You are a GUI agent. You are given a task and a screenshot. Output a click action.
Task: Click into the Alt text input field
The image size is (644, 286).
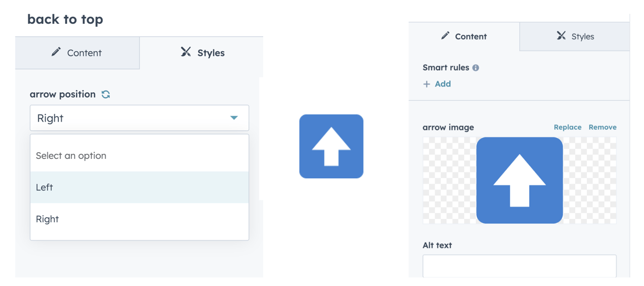[519, 265]
